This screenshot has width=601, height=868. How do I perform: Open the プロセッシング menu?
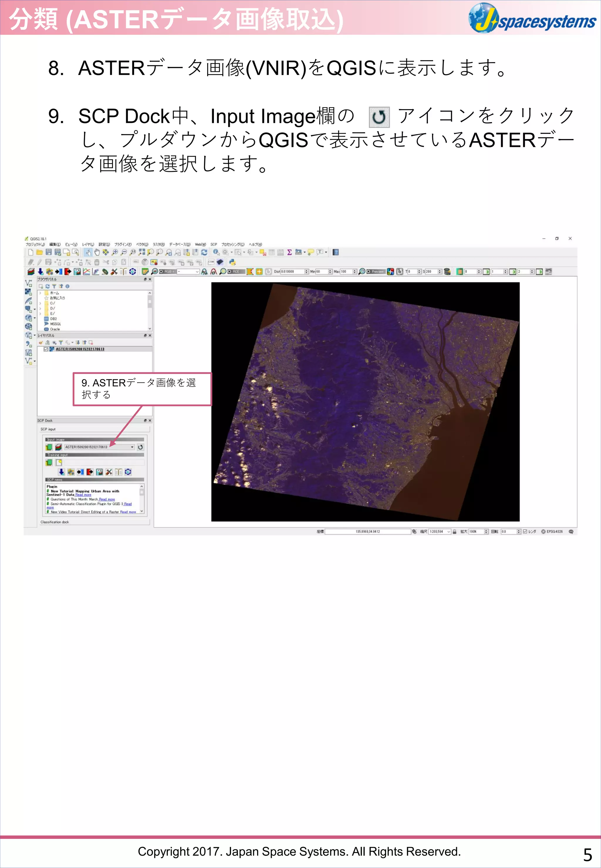click(x=233, y=244)
